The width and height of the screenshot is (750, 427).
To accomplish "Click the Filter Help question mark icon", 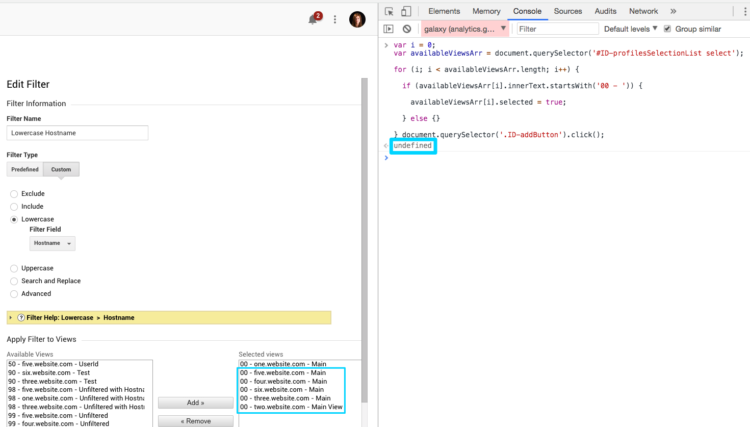I will 21,318.
